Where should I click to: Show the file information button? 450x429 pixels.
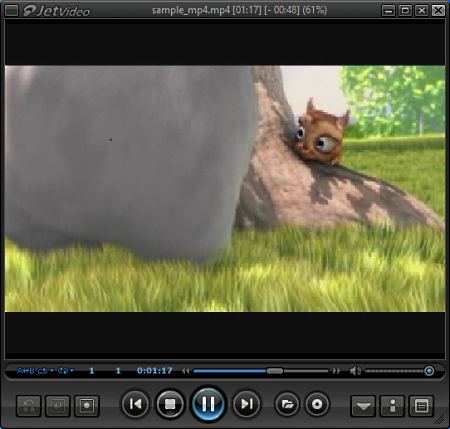(x=392, y=406)
